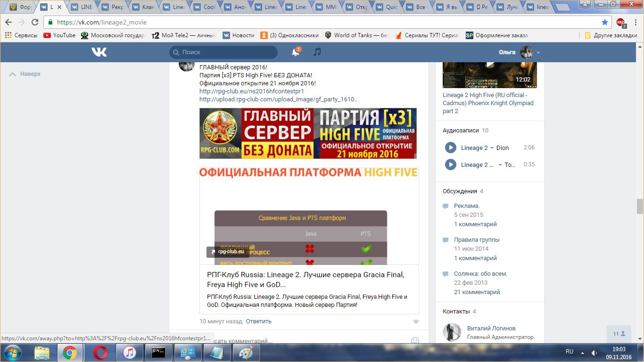This screenshot has width=644, height=362.
Task: Click the volume speaker tray icon
Action: coord(594,353)
